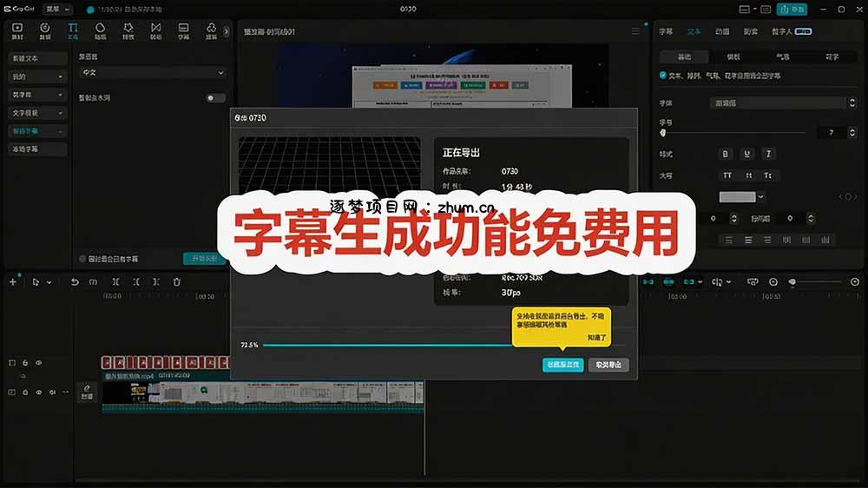Select the second text sub-tab next to Basic
Viewport: 868px width, 488px height.
[x=733, y=56]
